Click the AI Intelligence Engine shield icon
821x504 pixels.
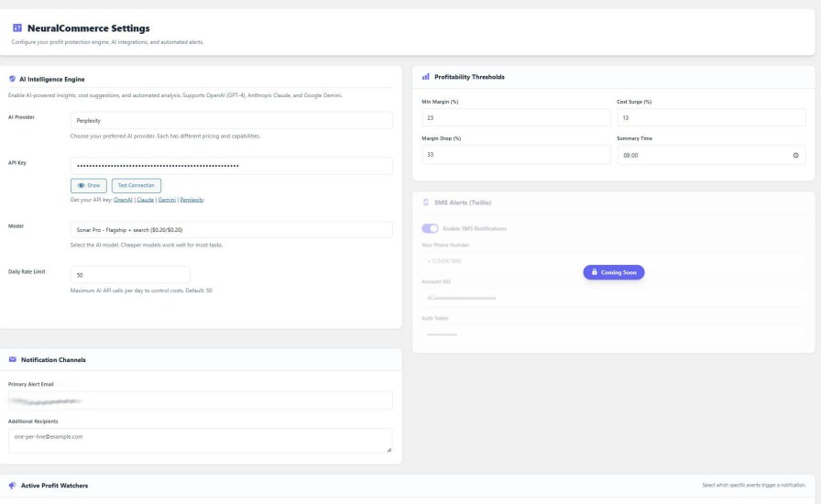(x=12, y=79)
